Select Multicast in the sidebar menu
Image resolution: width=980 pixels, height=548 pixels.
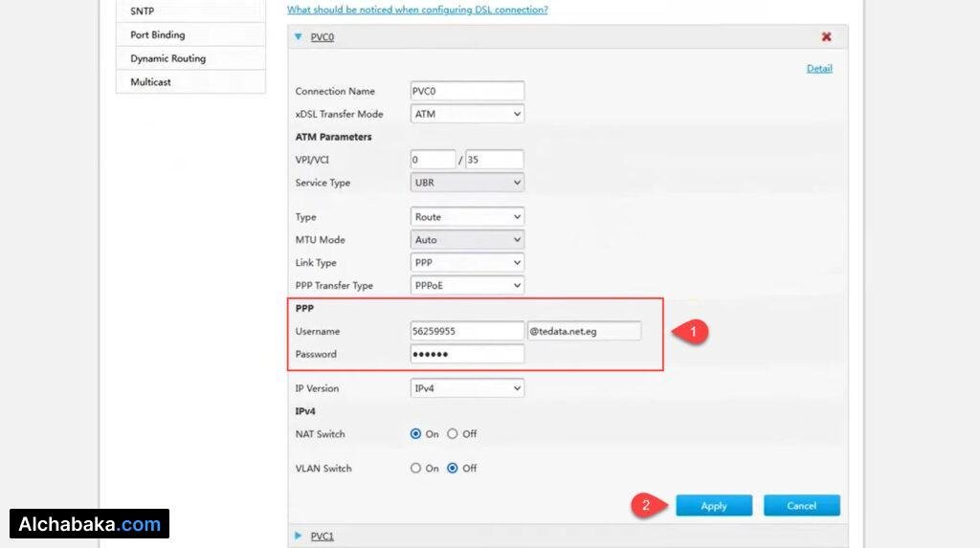(x=151, y=82)
